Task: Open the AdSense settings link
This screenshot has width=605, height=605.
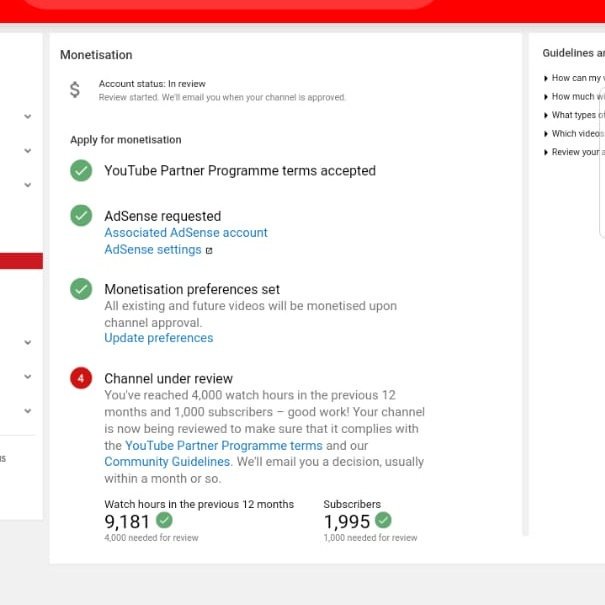Action: click(x=153, y=250)
